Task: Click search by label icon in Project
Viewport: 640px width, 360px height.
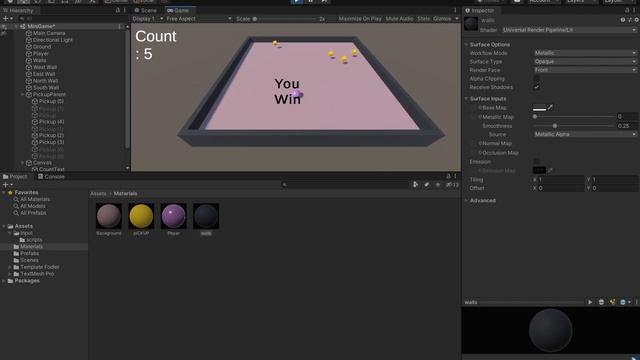Action: [427, 184]
